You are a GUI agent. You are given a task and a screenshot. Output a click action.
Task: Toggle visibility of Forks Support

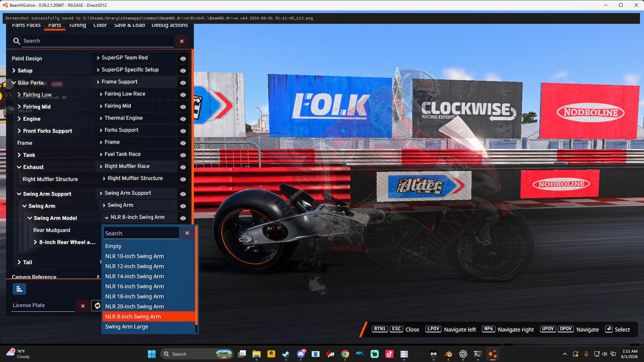point(183,131)
